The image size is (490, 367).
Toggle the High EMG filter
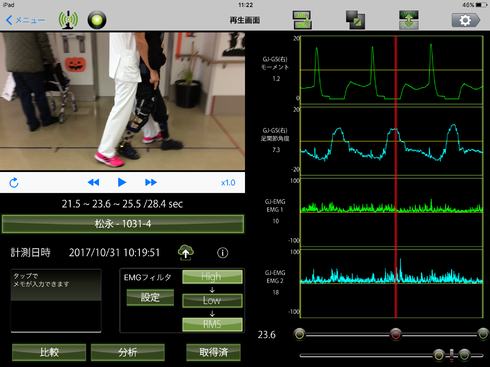(x=212, y=277)
